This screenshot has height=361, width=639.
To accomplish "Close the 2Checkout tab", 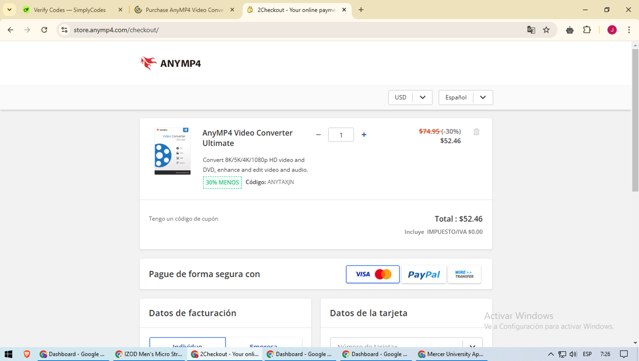I will coord(344,10).
